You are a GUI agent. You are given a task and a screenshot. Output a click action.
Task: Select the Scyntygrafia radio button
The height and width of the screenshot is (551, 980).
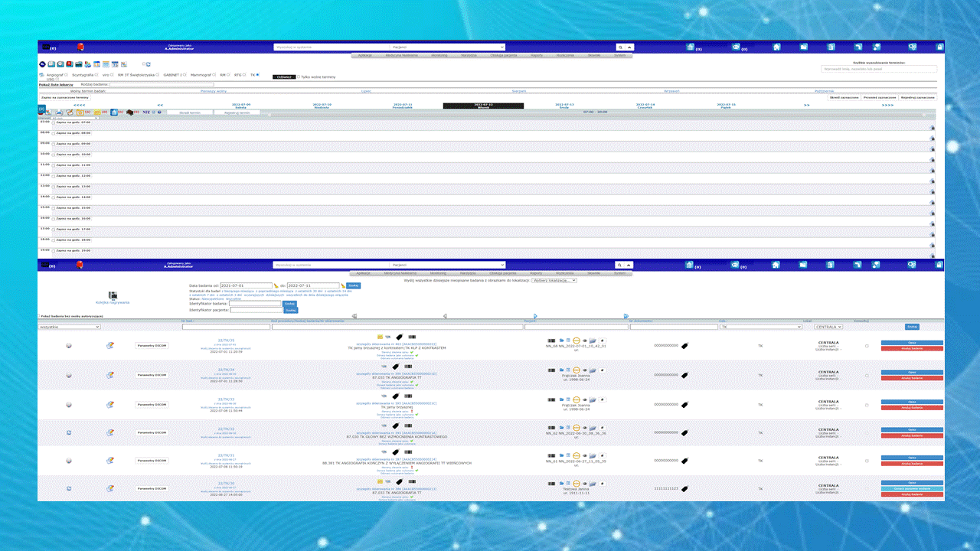pos(97,75)
